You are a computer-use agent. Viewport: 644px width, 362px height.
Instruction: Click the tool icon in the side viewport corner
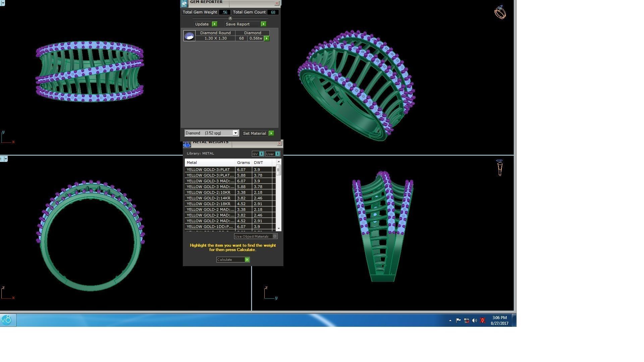pyautogui.click(x=499, y=167)
